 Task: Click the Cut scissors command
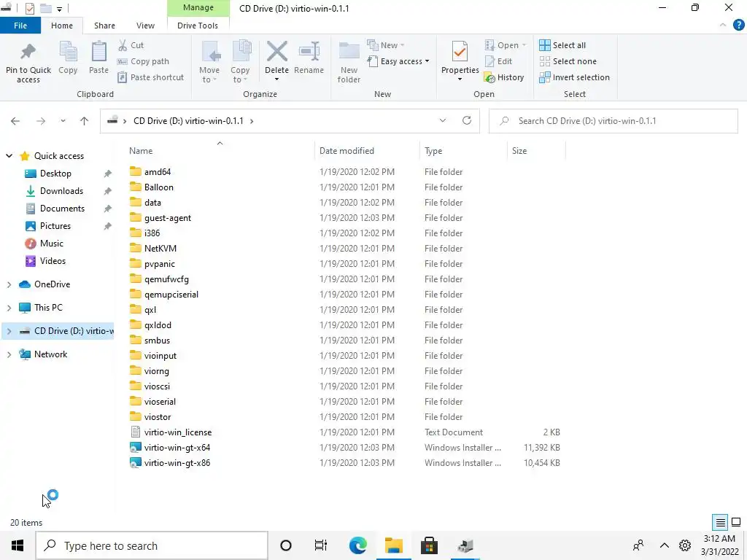(131, 45)
